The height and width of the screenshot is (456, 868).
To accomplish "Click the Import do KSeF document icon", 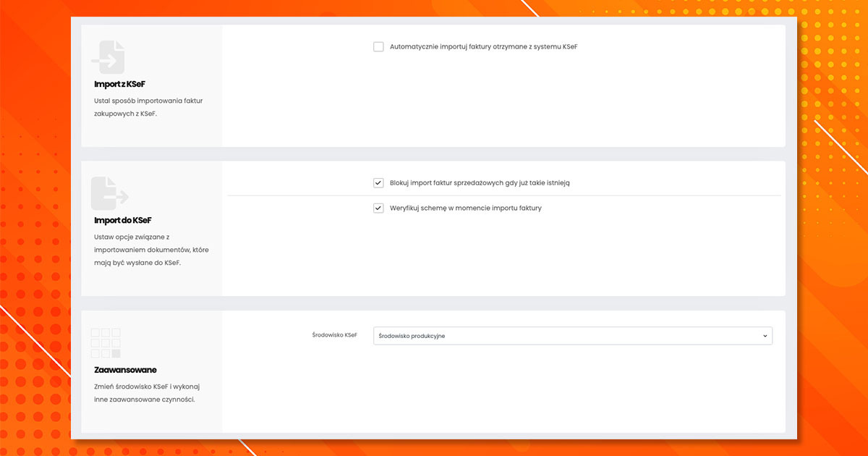I will pyautogui.click(x=109, y=193).
